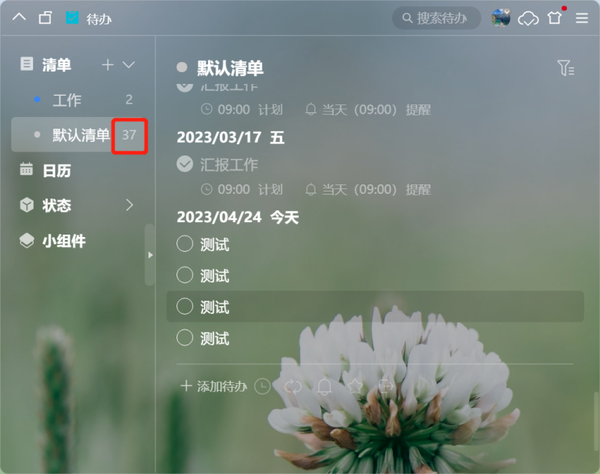This screenshot has width=600, height=474.
Task: Click the 搜索待办 search field
Action: point(437,18)
